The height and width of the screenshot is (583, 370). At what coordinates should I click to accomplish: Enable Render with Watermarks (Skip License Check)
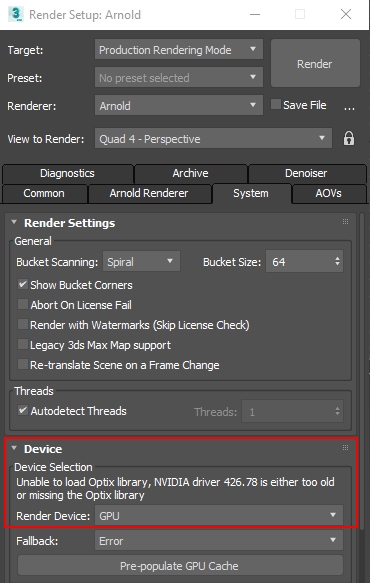click(x=23, y=325)
